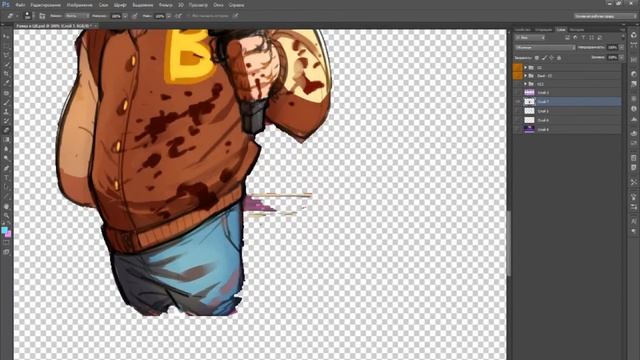Select the Hand tool
The width and height of the screenshot is (640, 360).
pos(6,206)
